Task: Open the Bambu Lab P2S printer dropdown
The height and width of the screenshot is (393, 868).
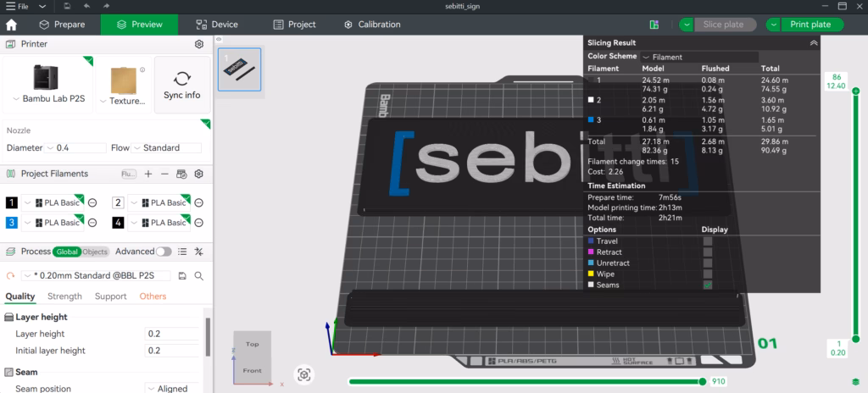Action: click(x=47, y=100)
